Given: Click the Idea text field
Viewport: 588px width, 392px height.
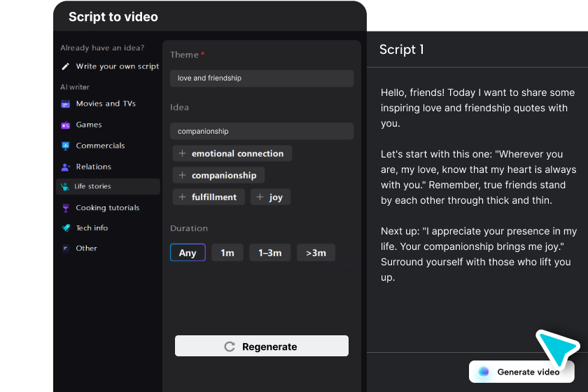Looking at the screenshot, I should [x=262, y=131].
